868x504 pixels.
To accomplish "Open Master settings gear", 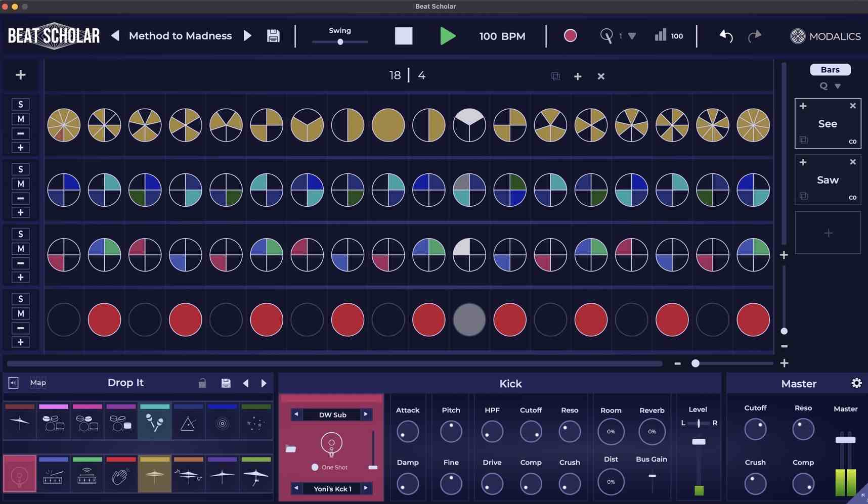I will coord(856,383).
